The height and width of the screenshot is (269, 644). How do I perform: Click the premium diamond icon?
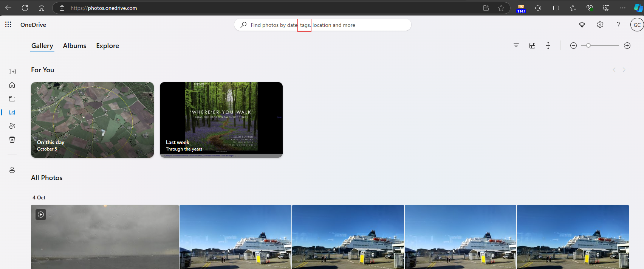[582, 25]
